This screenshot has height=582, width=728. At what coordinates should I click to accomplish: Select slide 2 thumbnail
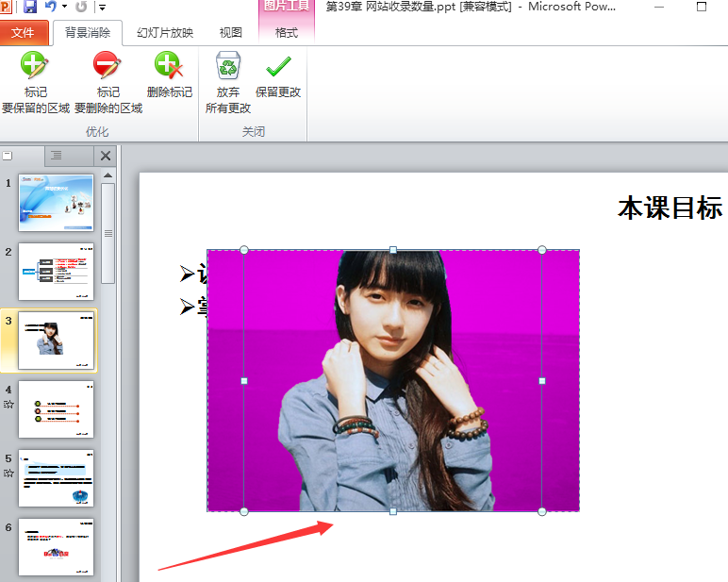click(x=56, y=272)
